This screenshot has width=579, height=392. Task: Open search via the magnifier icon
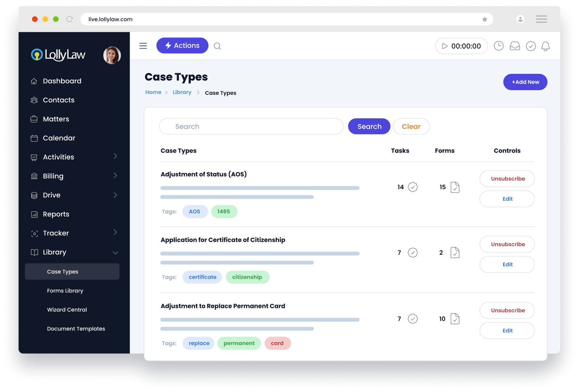click(x=217, y=46)
